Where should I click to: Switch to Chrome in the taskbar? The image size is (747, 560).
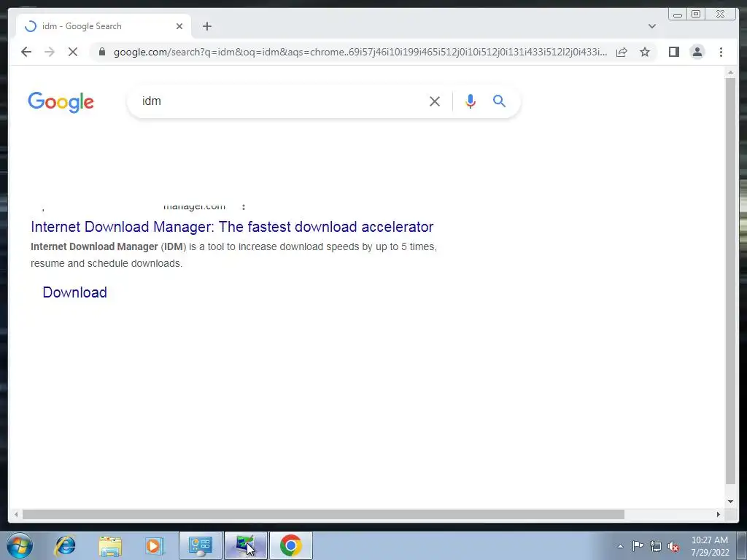pyautogui.click(x=290, y=546)
